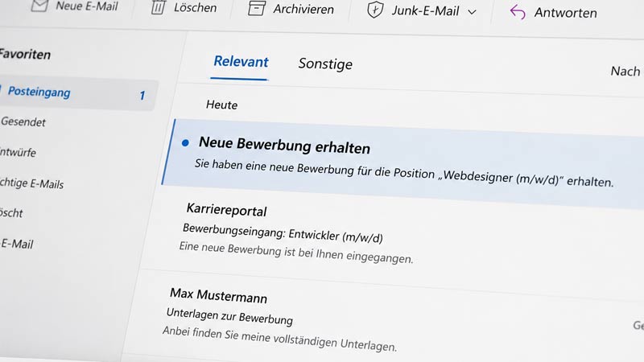Open the Posteingang folder
Image resolution: width=644 pixels, height=362 pixels.
[78, 93]
